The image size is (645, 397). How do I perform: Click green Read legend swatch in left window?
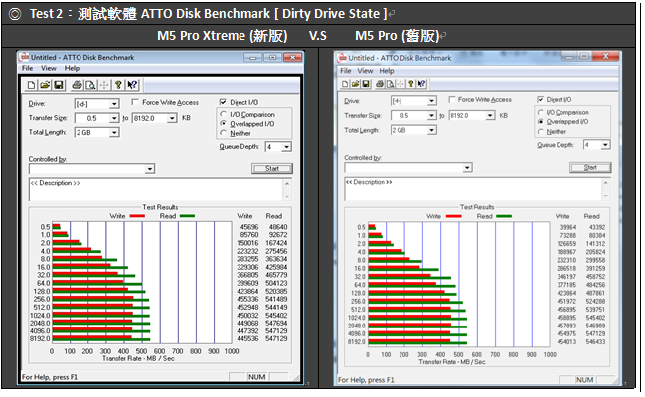click(187, 216)
